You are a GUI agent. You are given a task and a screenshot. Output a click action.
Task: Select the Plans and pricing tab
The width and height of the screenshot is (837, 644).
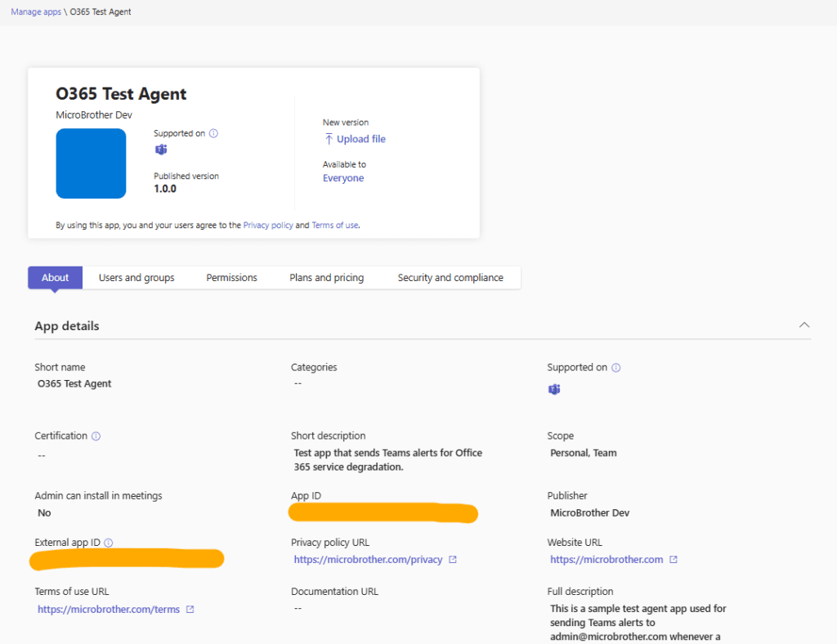click(x=326, y=278)
